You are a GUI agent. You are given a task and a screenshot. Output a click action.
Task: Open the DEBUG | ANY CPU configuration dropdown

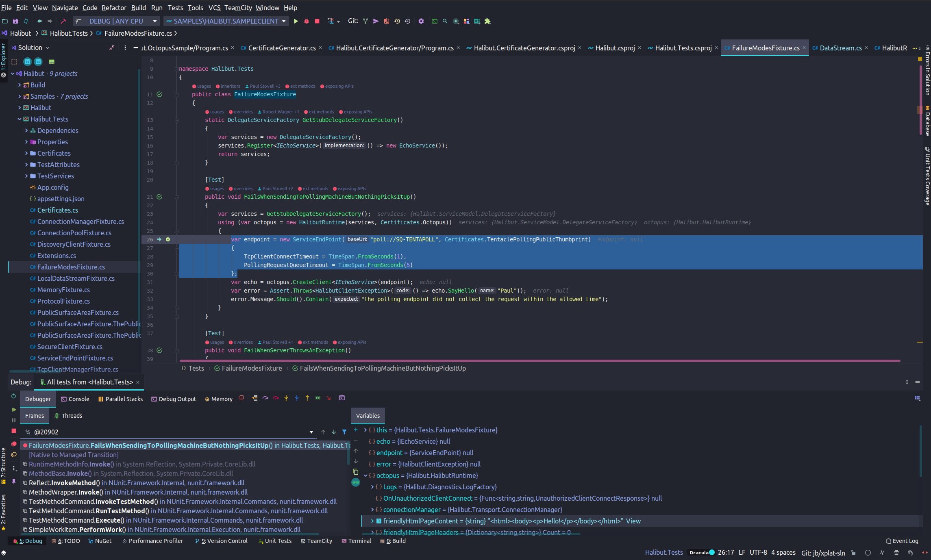click(155, 21)
